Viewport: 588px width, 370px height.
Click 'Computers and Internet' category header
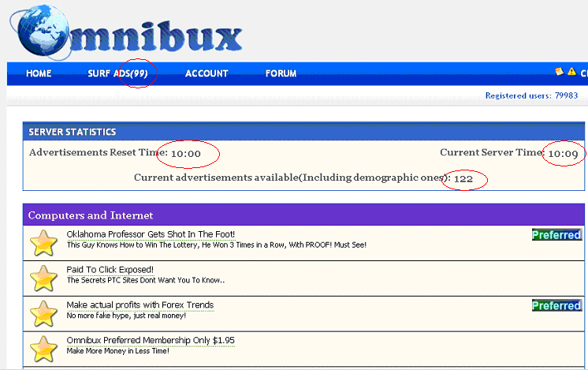click(x=303, y=215)
